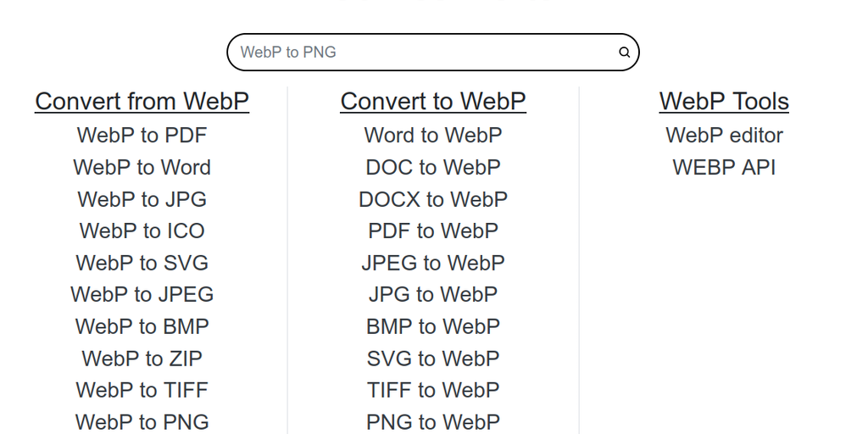Open the Word to WebP link

pyautogui.click(x=433, y=136)
